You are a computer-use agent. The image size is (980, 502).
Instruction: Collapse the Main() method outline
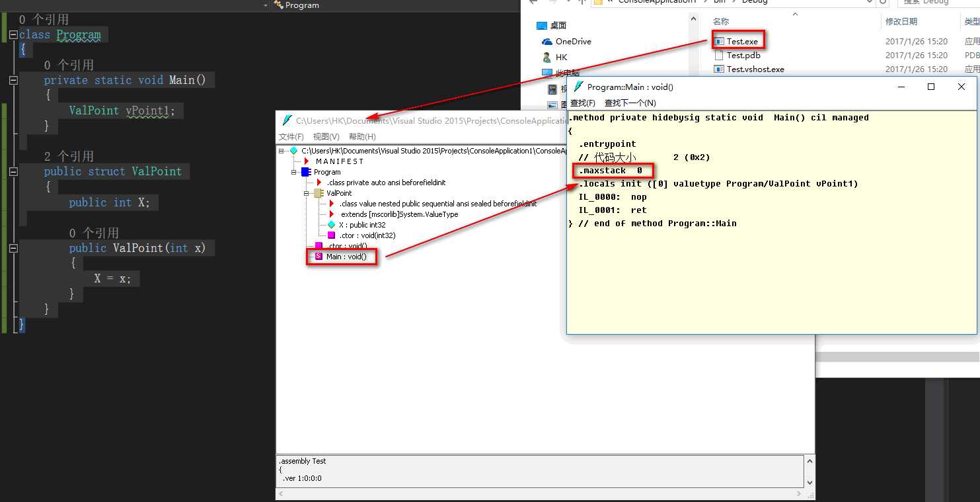13,81
